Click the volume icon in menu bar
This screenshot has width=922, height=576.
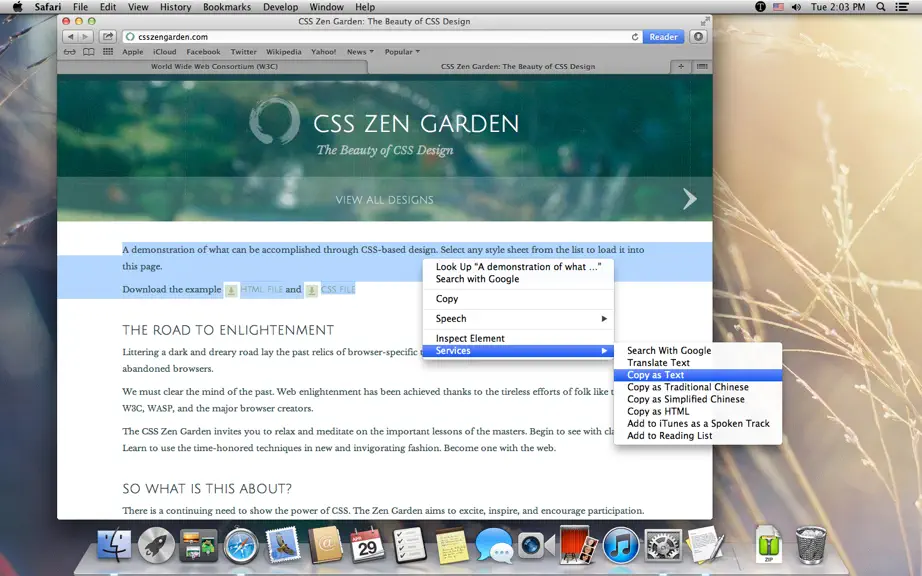[796, 7]
